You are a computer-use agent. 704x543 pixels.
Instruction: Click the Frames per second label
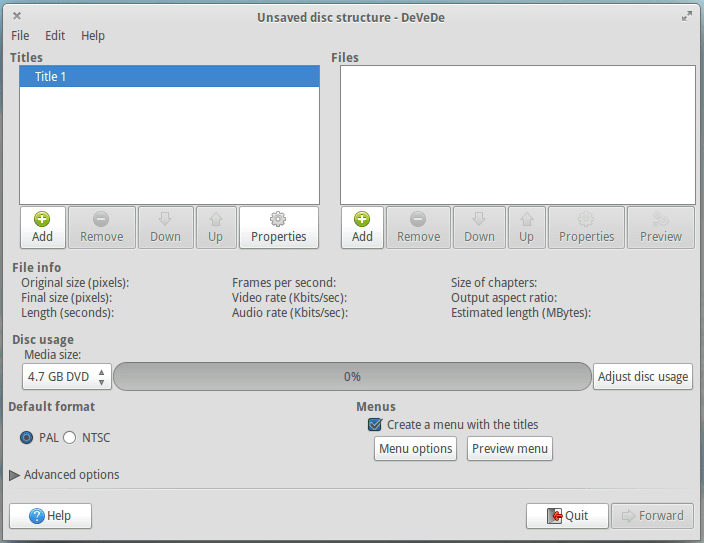tap(284, 283)
